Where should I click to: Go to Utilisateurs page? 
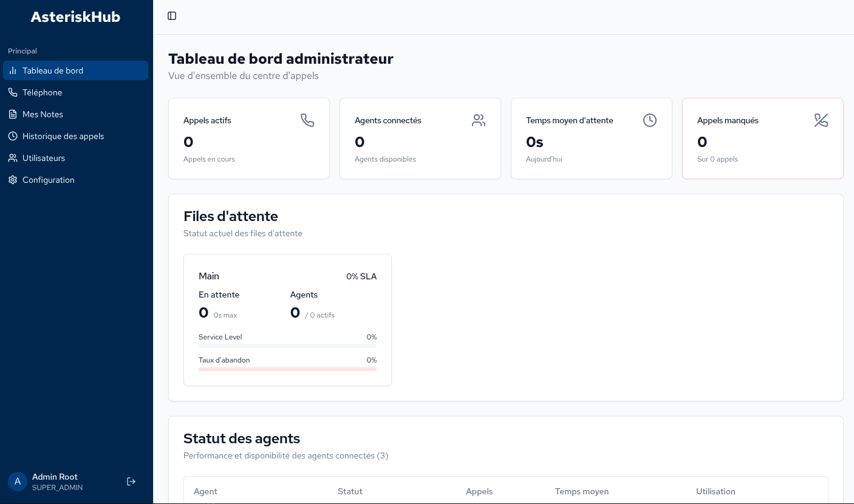44,158
